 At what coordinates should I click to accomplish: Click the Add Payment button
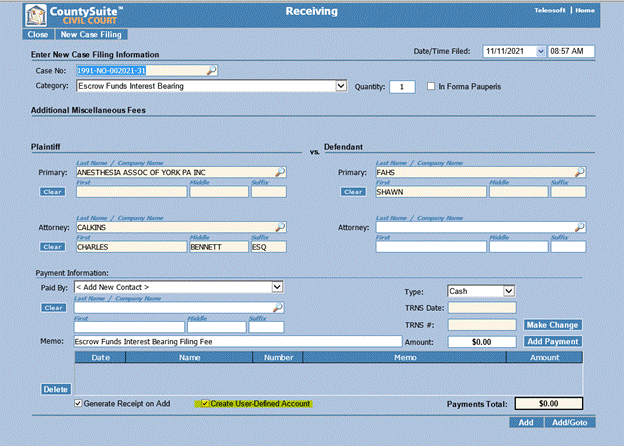[552, 341]
